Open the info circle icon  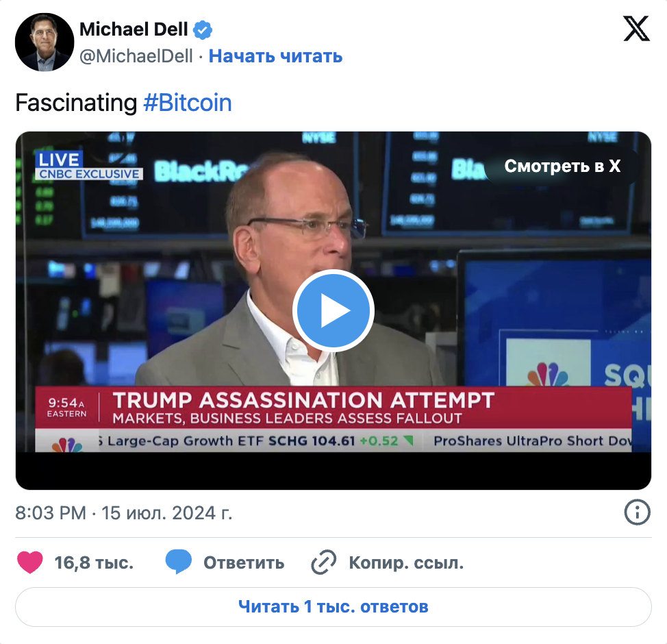[637, 512]
